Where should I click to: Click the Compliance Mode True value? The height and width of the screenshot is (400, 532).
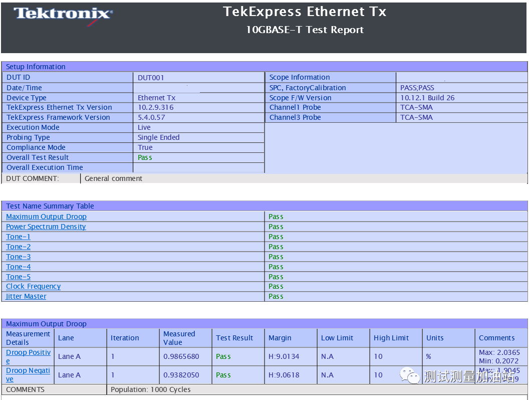[145, 147]
